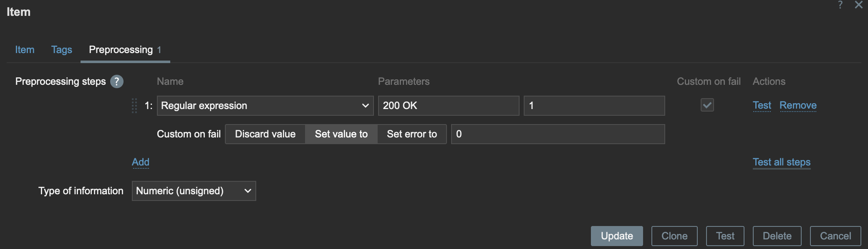Remove preprocessing step 1

pos(798,105)
